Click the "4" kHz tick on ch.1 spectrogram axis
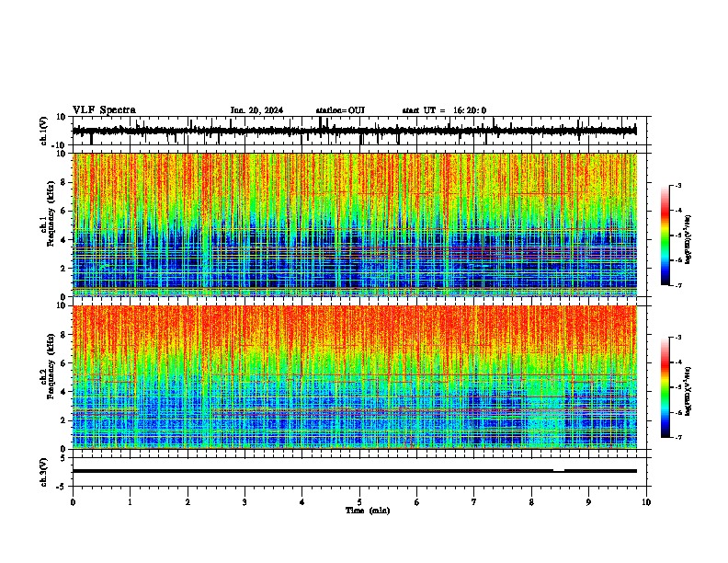This screenshot has height=563, width=728. [64, 240]
